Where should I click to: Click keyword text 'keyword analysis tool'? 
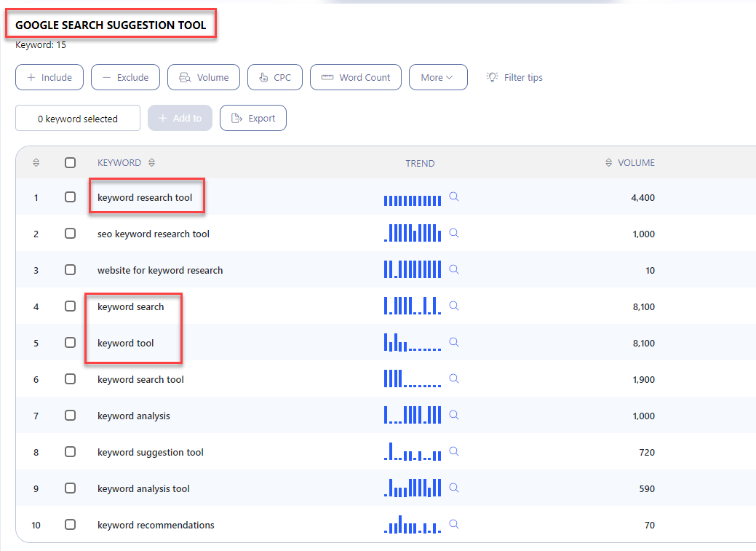point(143,488)
